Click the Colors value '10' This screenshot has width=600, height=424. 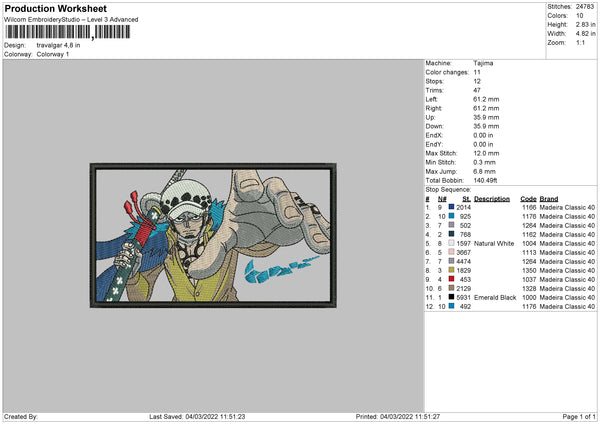click(579, 16)
